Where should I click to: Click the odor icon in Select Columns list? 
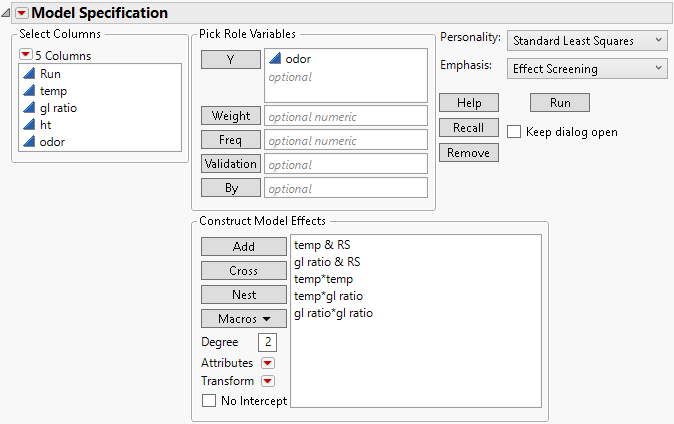[30, 142]
